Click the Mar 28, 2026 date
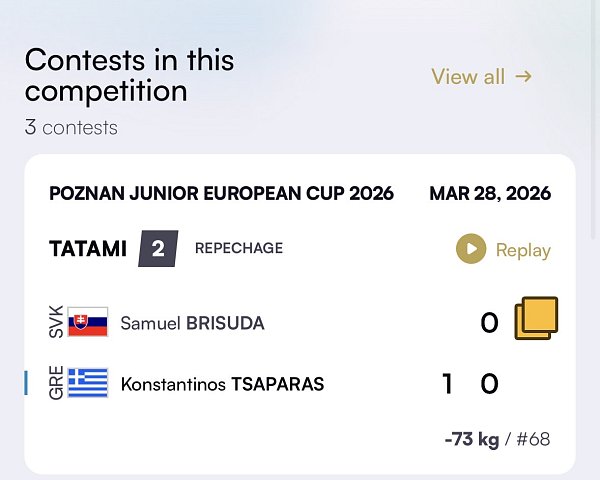The height and width of the screenshot is (480, 600). tap(490, 193)
